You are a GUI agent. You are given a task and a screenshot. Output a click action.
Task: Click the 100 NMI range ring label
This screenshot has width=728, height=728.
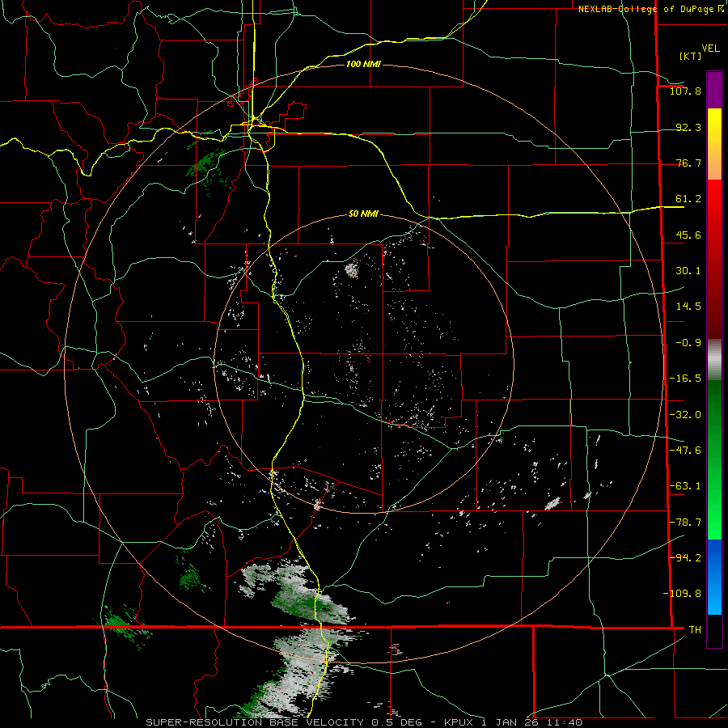pos(363,64)
